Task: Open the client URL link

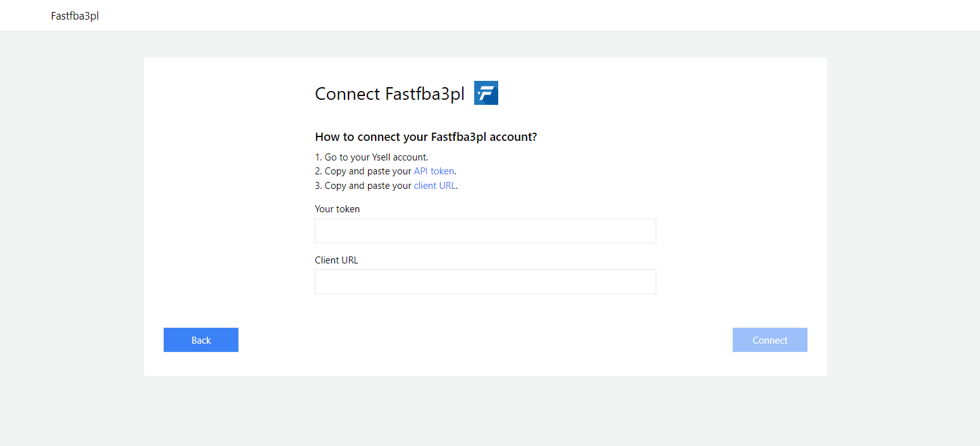Action: point(434,186)
